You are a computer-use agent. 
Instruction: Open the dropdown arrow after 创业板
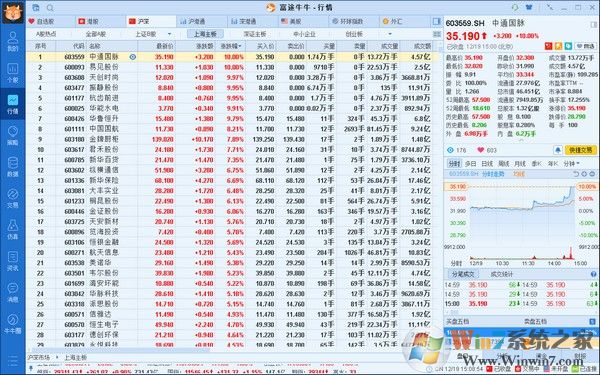pos(390,34)
